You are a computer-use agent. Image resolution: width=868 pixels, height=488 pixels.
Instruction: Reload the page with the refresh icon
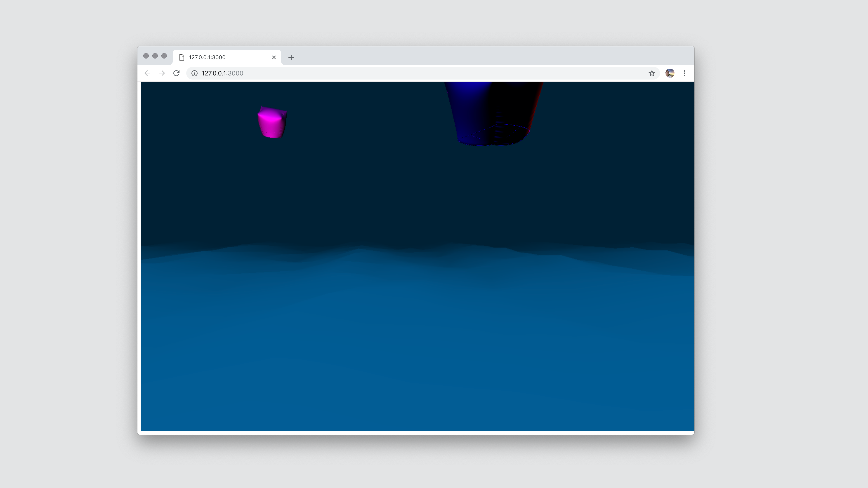(176, 73)
